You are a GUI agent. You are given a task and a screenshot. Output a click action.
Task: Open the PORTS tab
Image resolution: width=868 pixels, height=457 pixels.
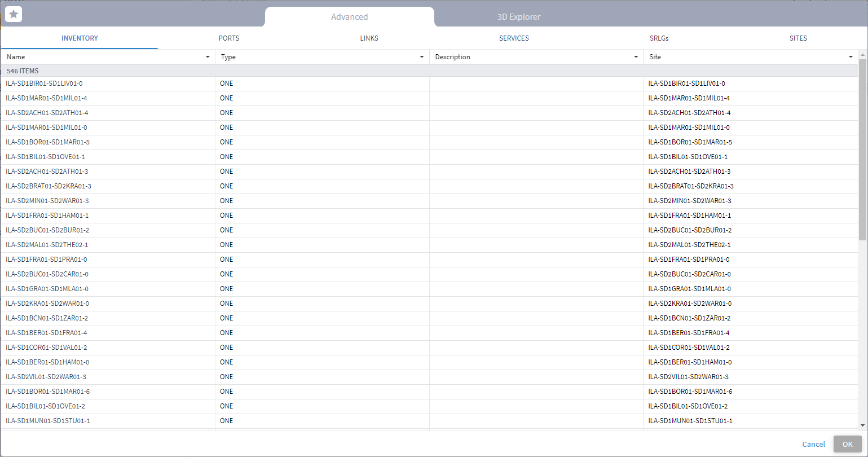(229, 38)
